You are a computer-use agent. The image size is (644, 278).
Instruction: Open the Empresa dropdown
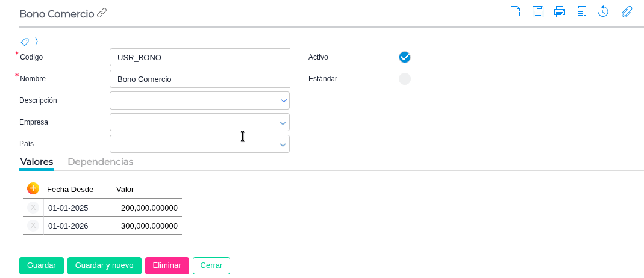[x=283, y=123]
